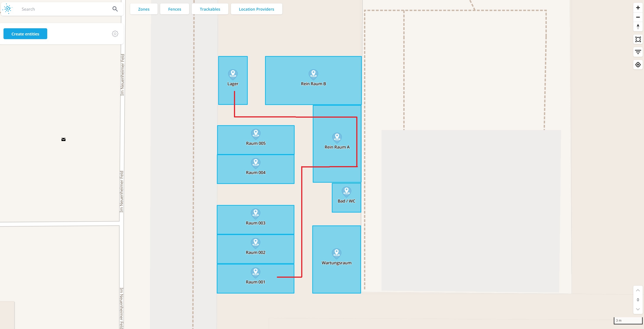Click the Wartungsraum zone label
This screenshot has height=329, width=644.
[336, 263]
